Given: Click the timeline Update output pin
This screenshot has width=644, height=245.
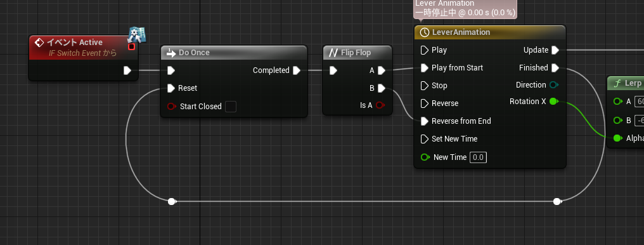Looking at the screenshot, I should [555, 50].
